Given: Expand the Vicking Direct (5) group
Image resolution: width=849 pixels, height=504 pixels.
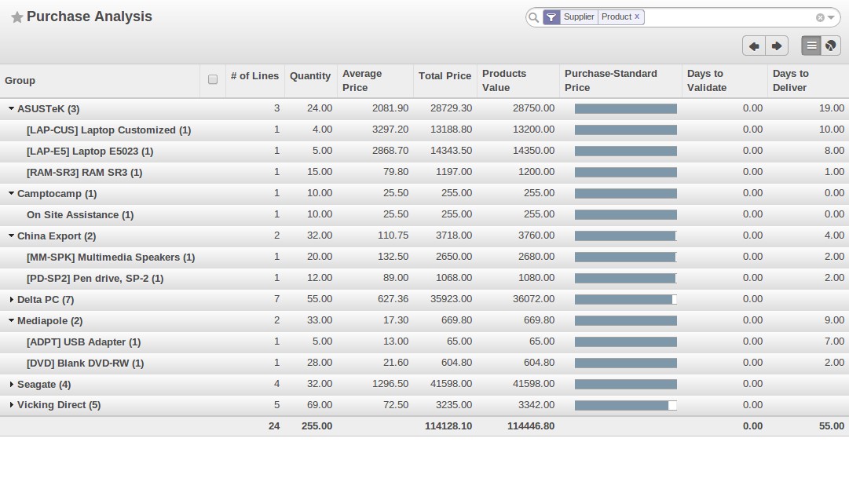Looking at the screenshot, I should [11, 405].
